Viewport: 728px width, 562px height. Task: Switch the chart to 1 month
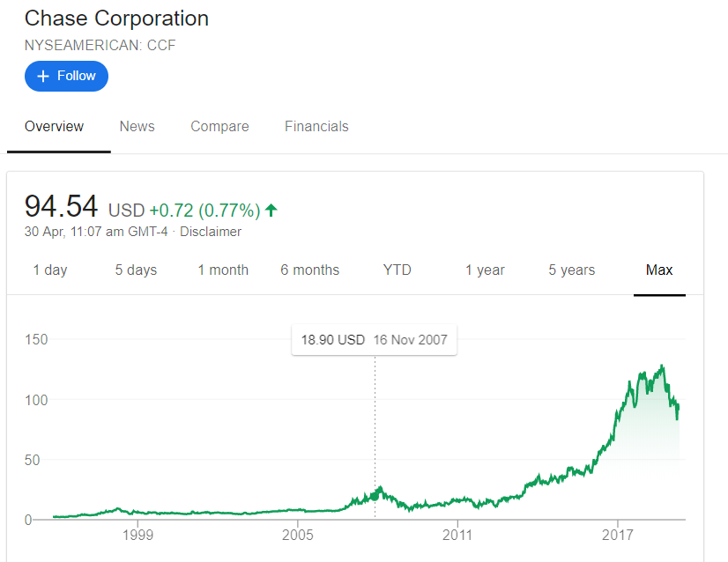pos(223,270)
